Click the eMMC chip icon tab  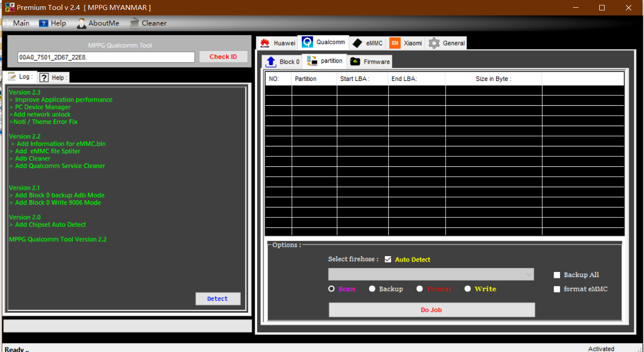pyautogui.click(x=357, y=43)
